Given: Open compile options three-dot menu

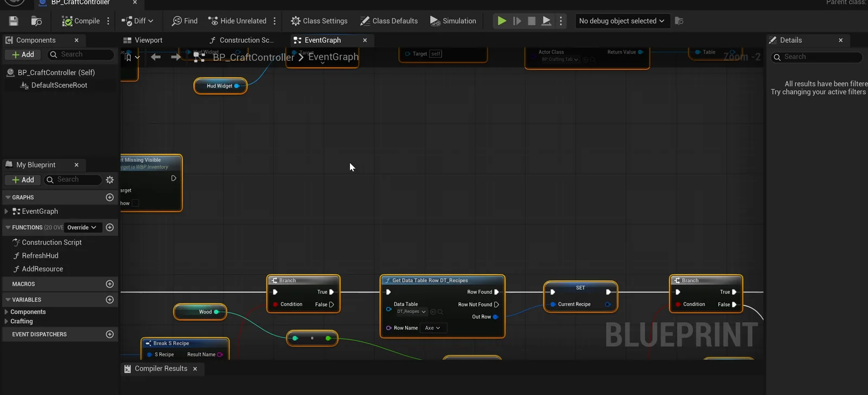Looking at the screenshot, I should pos(108,21).
